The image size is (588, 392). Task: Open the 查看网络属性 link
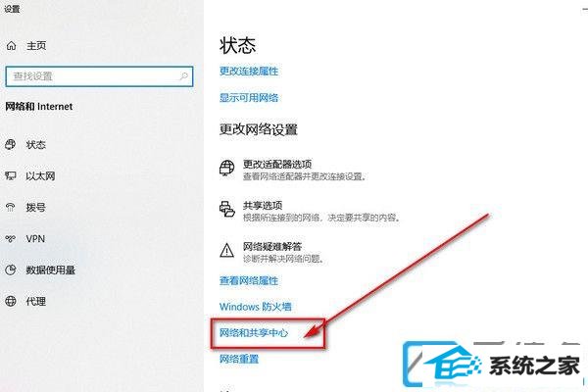pyautogui.click(x=249, y=280)
